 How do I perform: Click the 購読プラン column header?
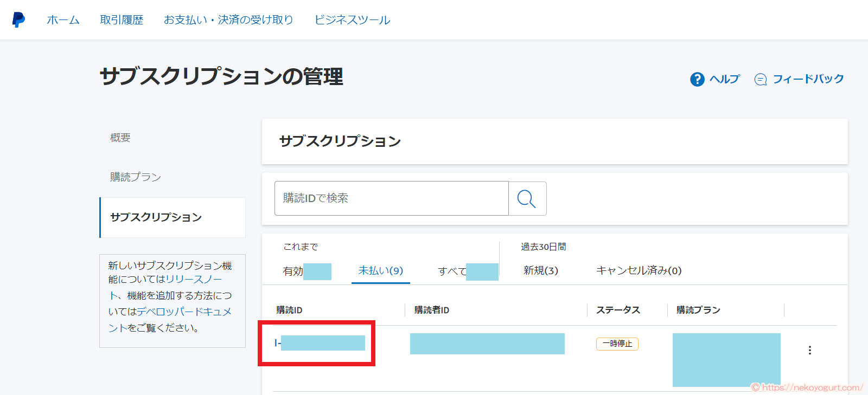coord(698,310)
